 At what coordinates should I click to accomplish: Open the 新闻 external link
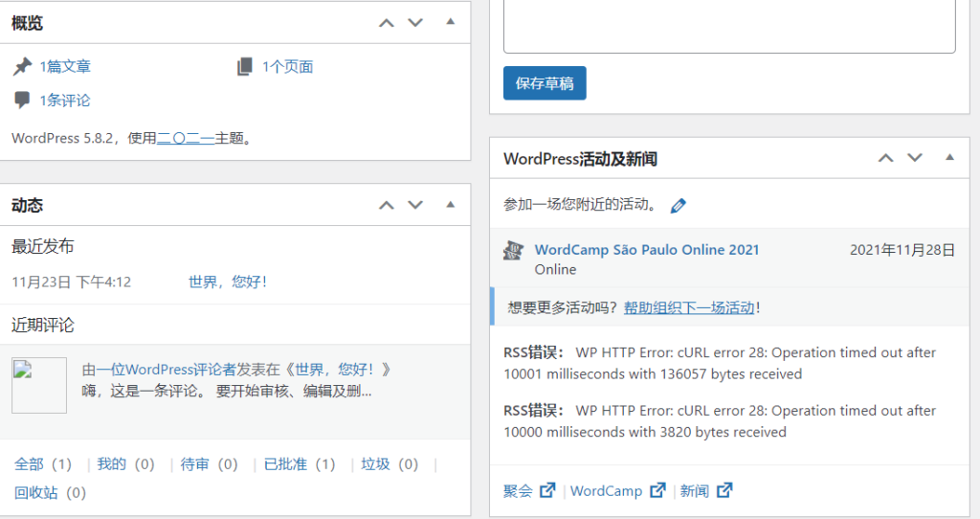click(x=706, y=491)
